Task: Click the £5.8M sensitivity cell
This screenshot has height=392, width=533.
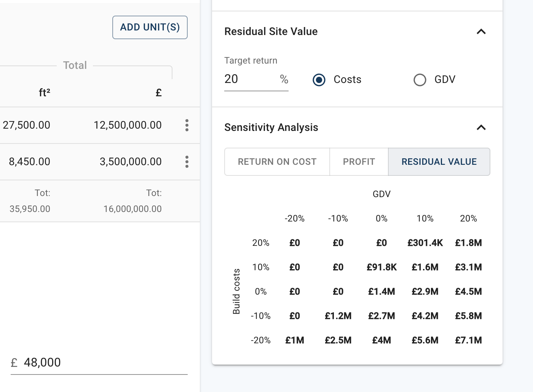Action: (469, 316)
